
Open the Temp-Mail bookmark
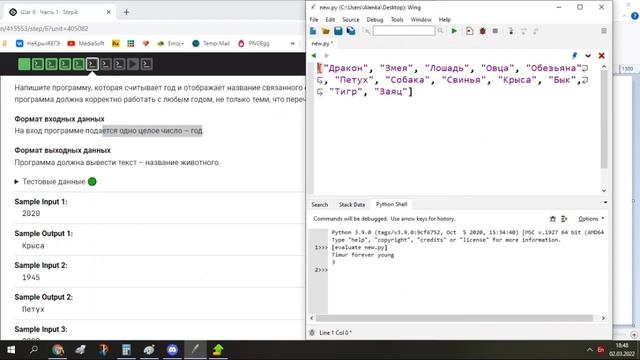[211, 43]
